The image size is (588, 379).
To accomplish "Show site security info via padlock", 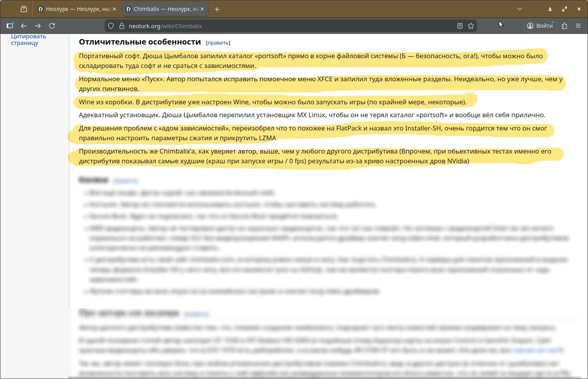I will (121, 26).
